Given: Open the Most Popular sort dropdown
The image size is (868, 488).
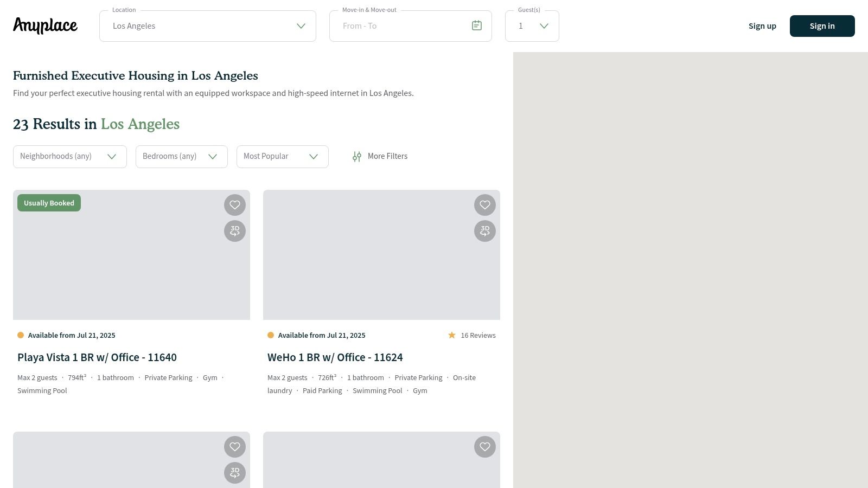Looking at the screenshot, I should (283, 157).
